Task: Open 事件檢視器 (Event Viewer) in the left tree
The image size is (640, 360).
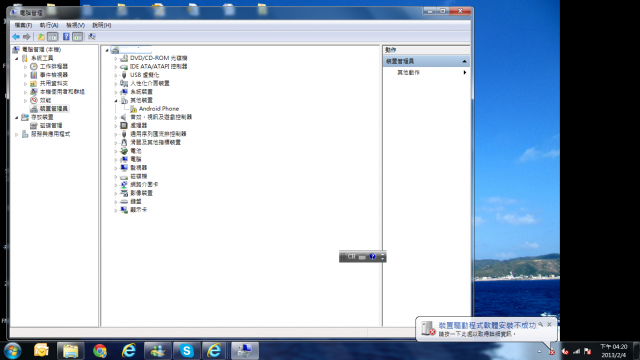Action: click(54, 75)
